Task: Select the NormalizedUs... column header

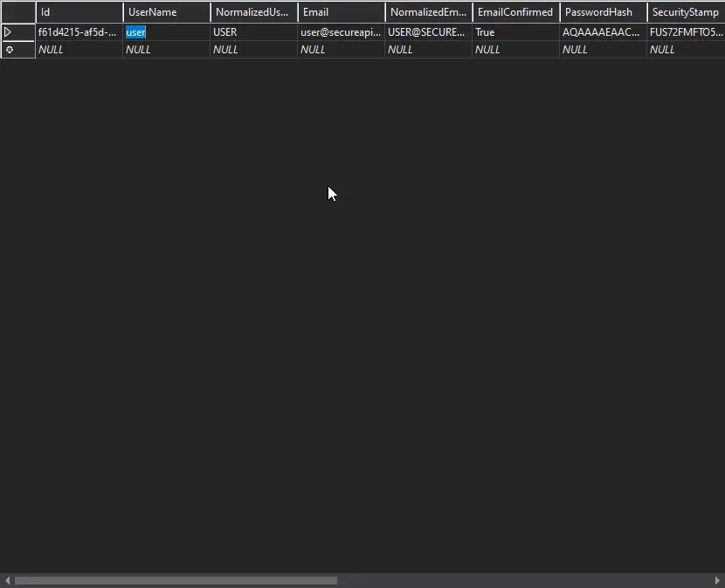Action: click(252, 11)
